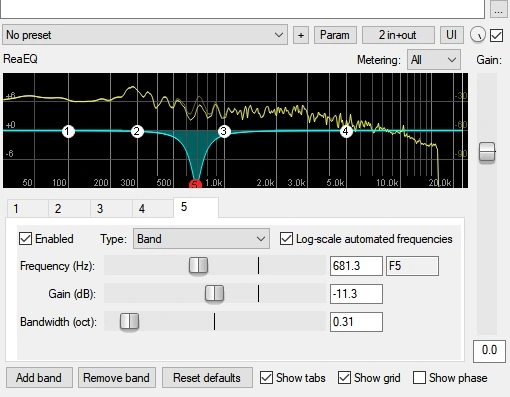Switch to band tab 1
Viewport: 510px width, 397px height.
[28, 209]
